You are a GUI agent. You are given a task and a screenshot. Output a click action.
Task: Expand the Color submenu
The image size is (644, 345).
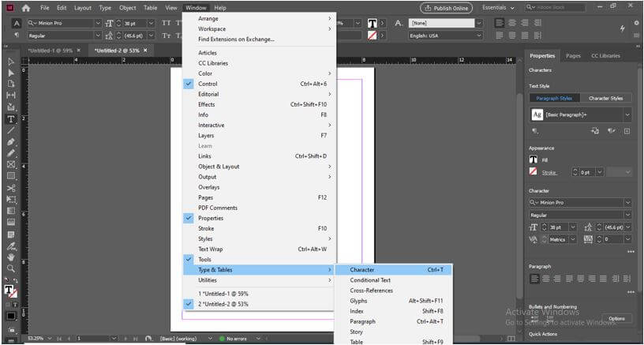[x=260, y=73]
